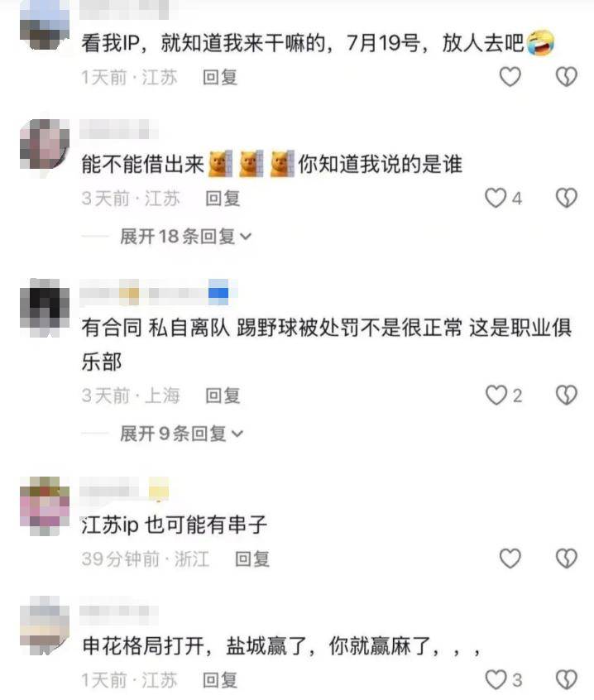This screenshot has width=594, height=700.
Task: Open avatar of the 江苏ip commenter
Action: point(45,506)
